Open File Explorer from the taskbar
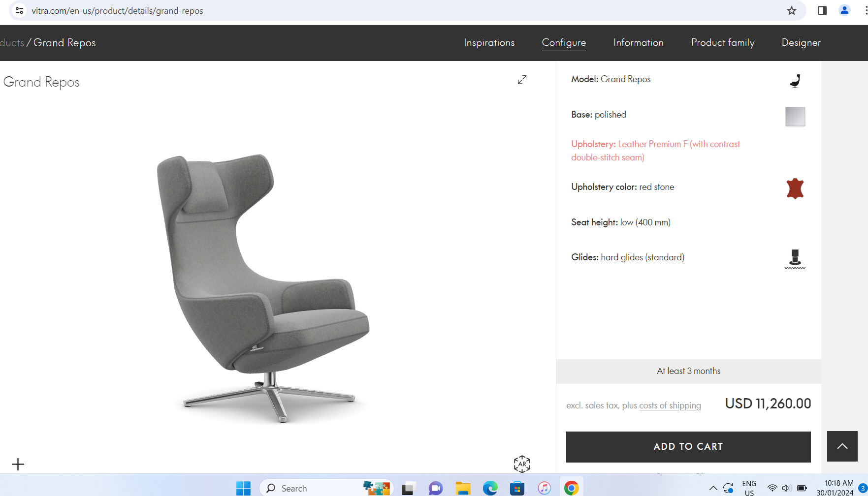The image size is (868, 496). pos(463,489)
